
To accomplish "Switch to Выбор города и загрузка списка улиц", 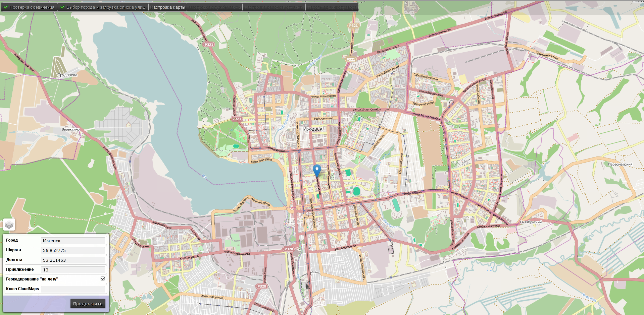I will (x=105, y=7).
